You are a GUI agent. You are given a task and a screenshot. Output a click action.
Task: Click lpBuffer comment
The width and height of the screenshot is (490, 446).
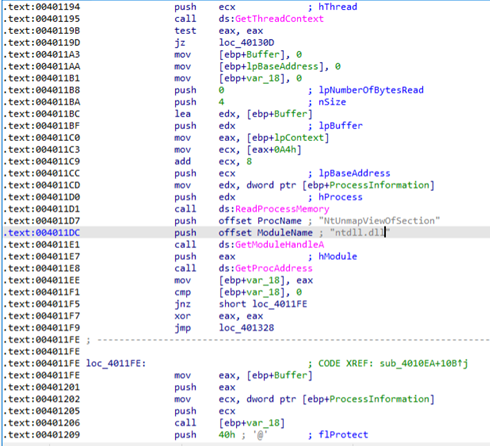click(340, 126)
